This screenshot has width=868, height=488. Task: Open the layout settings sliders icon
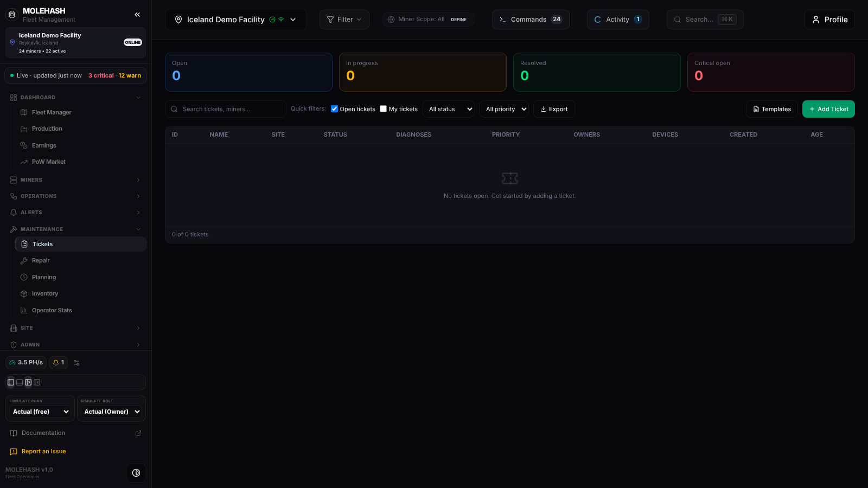[x=76, y=363]
